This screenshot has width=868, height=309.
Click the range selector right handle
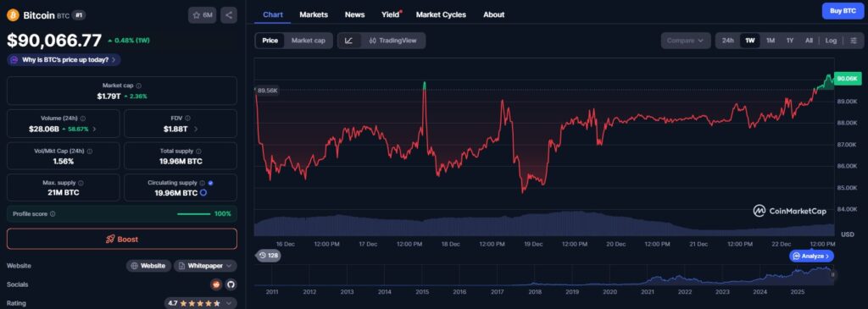point(833,275)
